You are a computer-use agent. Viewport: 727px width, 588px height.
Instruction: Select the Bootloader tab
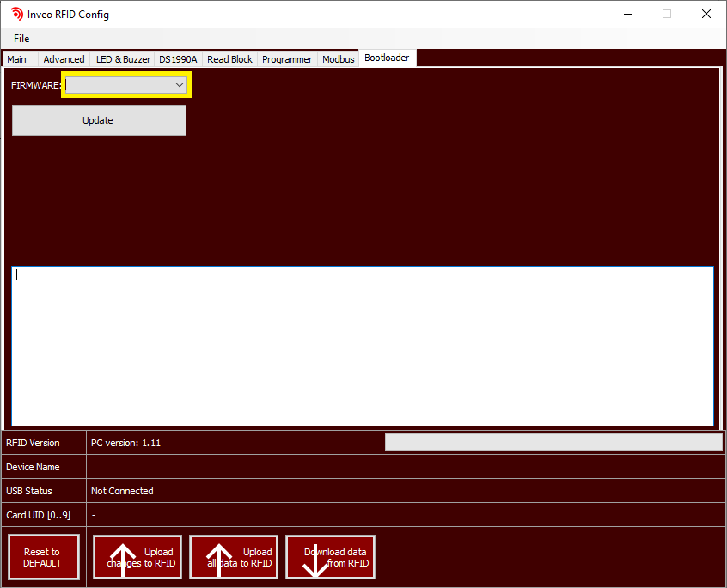pos(387,58)
